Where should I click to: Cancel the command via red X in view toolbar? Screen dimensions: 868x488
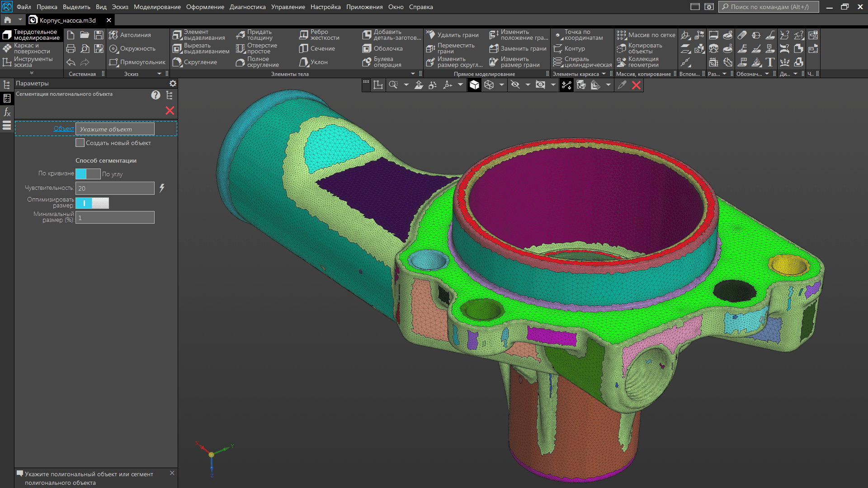[637, 85]
